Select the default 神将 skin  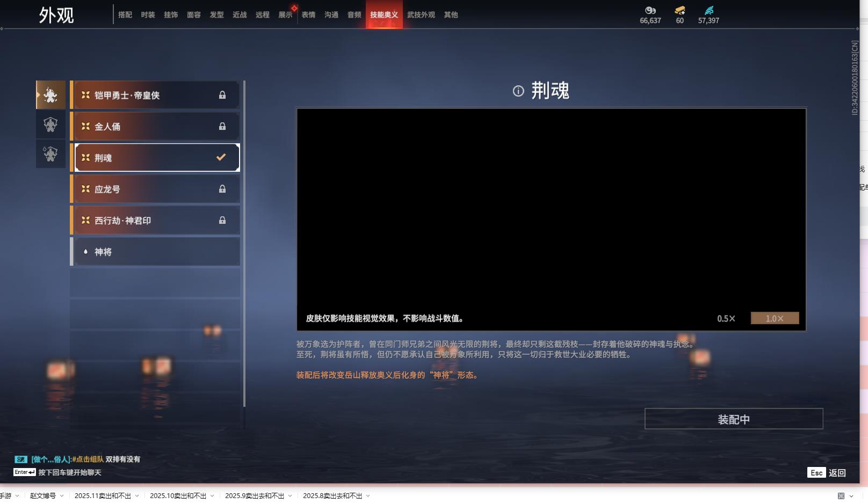coord(155,252)
